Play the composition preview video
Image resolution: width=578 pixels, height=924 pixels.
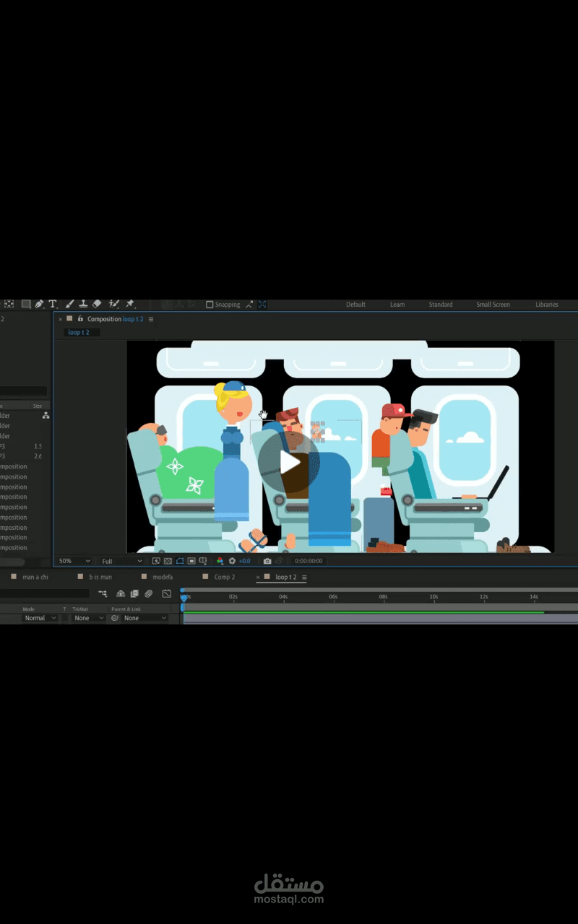coord(288,463)
